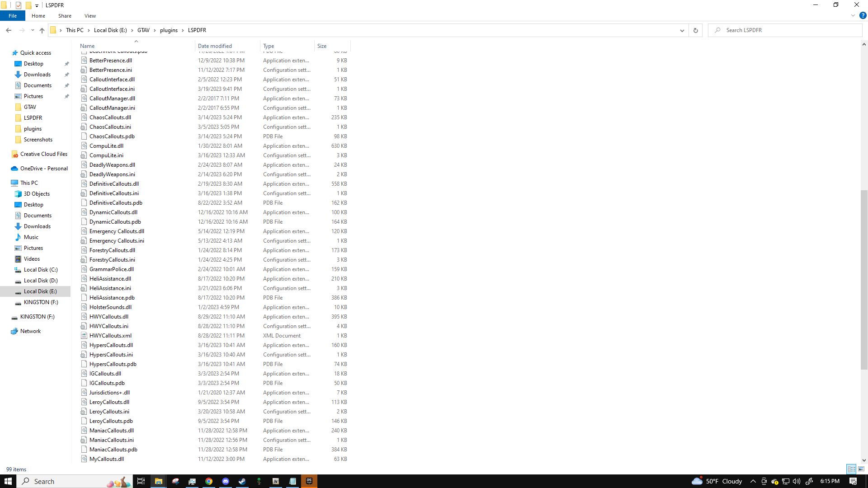Click the vertical scrollbar thumb
The width and height of the screenshot is (868, 488).
coord(864,280)
